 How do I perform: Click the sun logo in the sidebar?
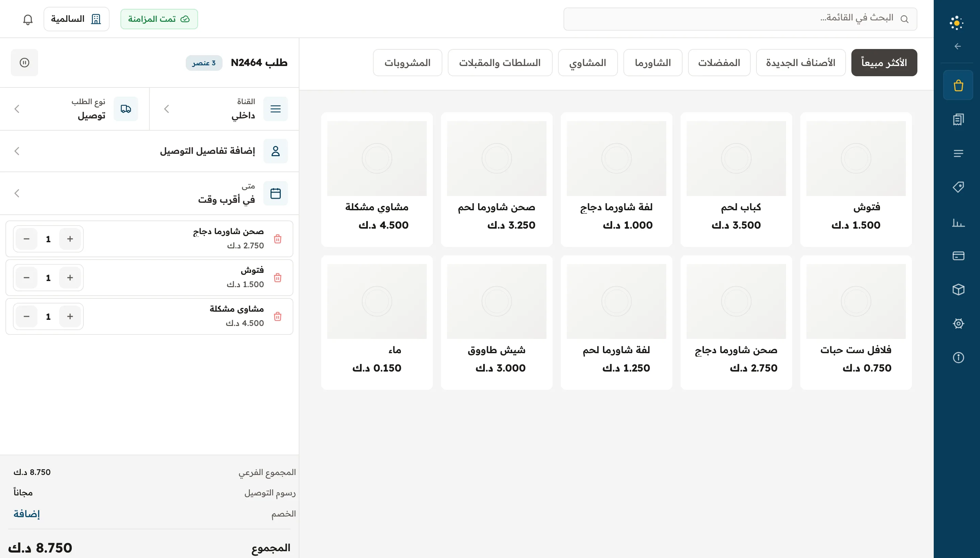pos(956,23)
